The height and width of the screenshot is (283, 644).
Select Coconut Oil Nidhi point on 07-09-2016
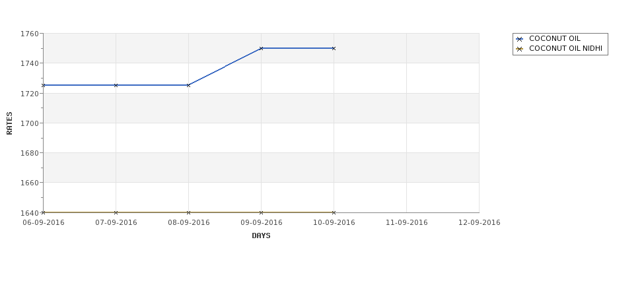click(116, 212)
